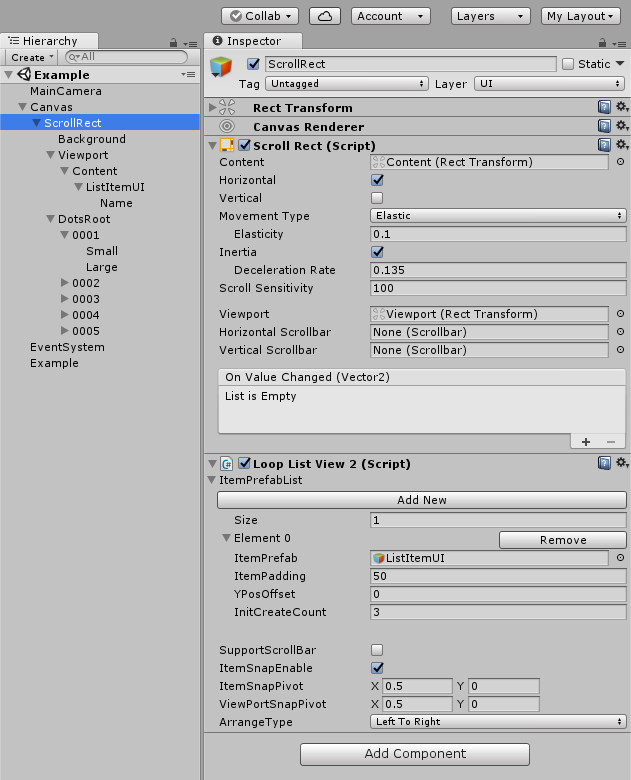
Task: Click the cloud services icon button
Action: click(325, 16)
